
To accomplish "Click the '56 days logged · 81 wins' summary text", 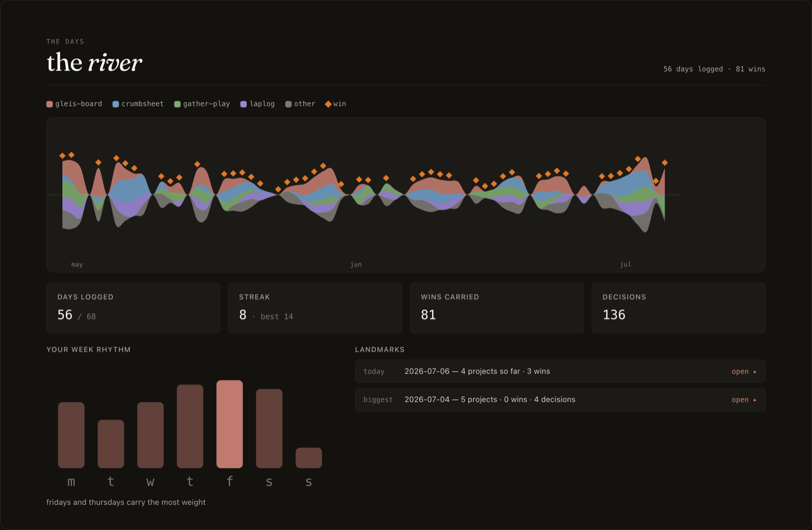I will point(714,69).
